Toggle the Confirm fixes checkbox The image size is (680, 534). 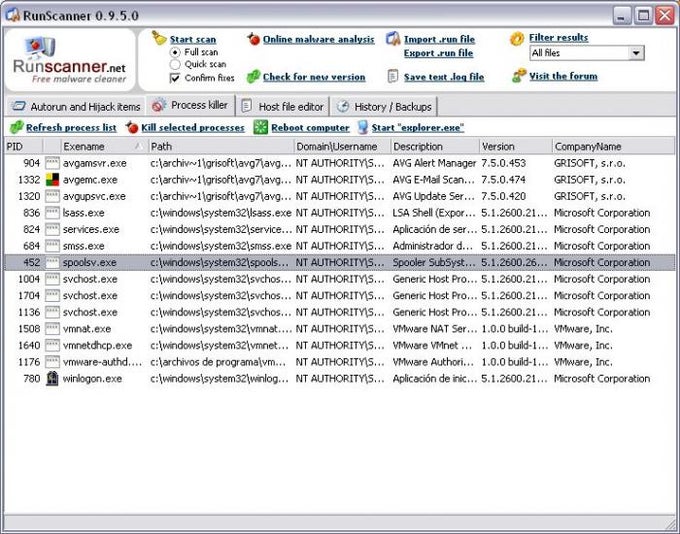click(x=175, y=78)
